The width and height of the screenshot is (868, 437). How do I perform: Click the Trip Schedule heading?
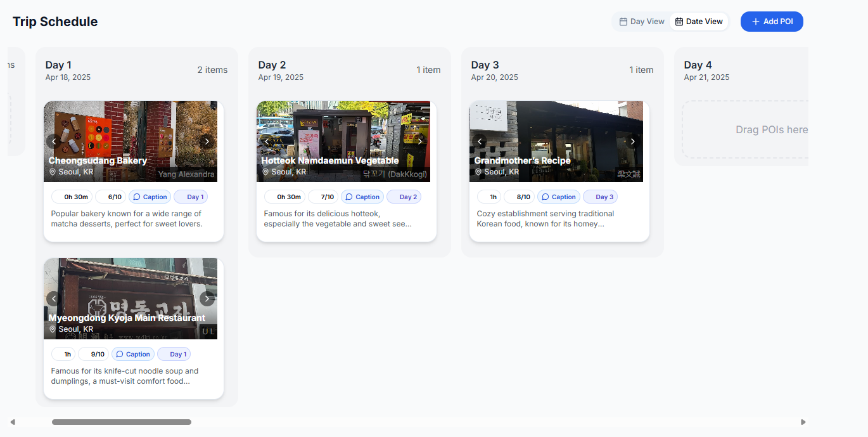coord(55,22)
